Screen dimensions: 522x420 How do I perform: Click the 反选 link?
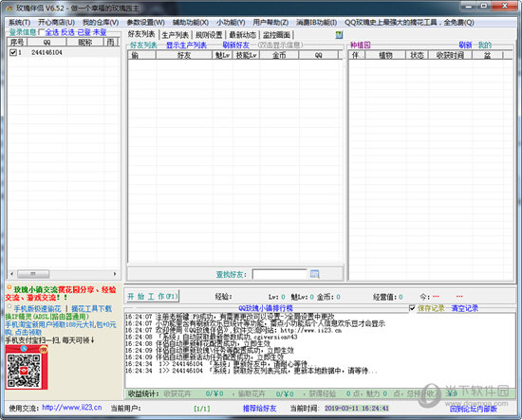coord(67,32)
